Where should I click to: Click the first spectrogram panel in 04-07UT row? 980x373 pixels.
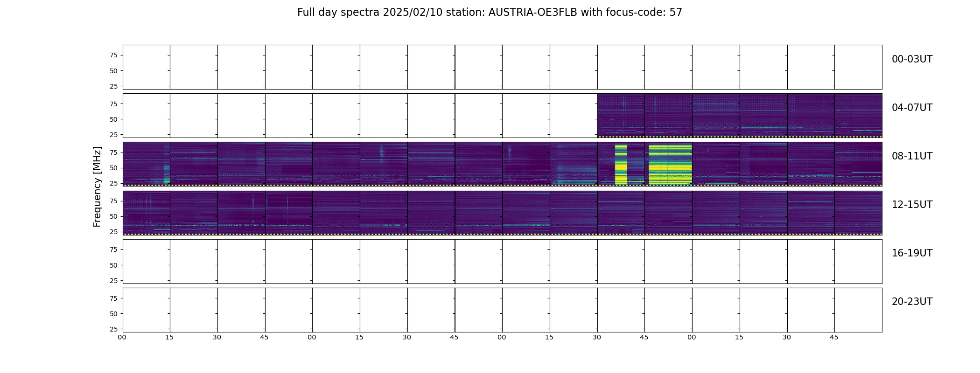621,116
